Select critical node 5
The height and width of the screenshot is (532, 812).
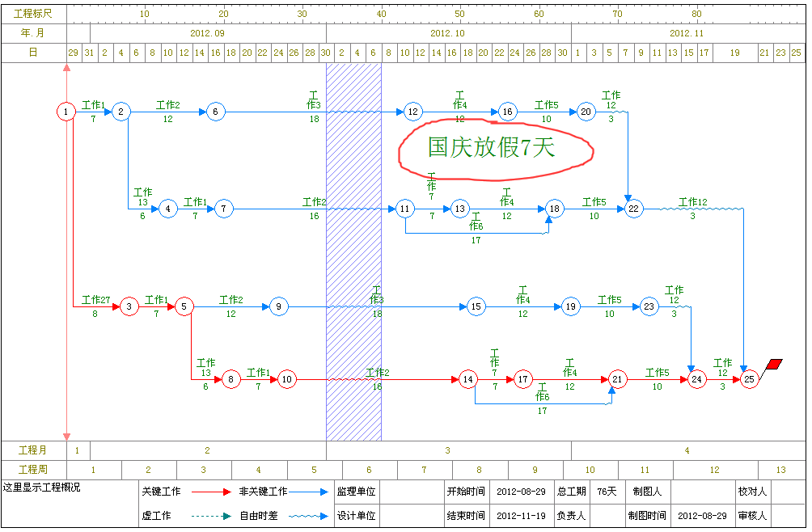(x=184, y=306)
